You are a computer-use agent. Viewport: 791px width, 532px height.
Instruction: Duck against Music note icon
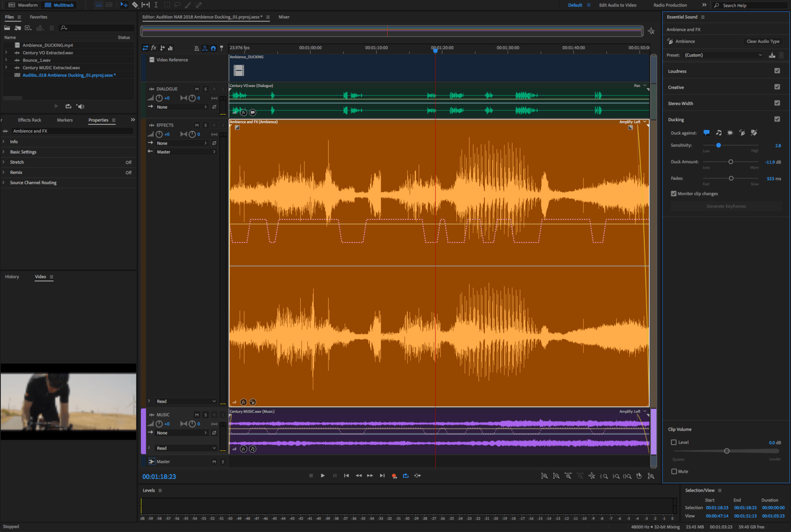pos(718,133)
